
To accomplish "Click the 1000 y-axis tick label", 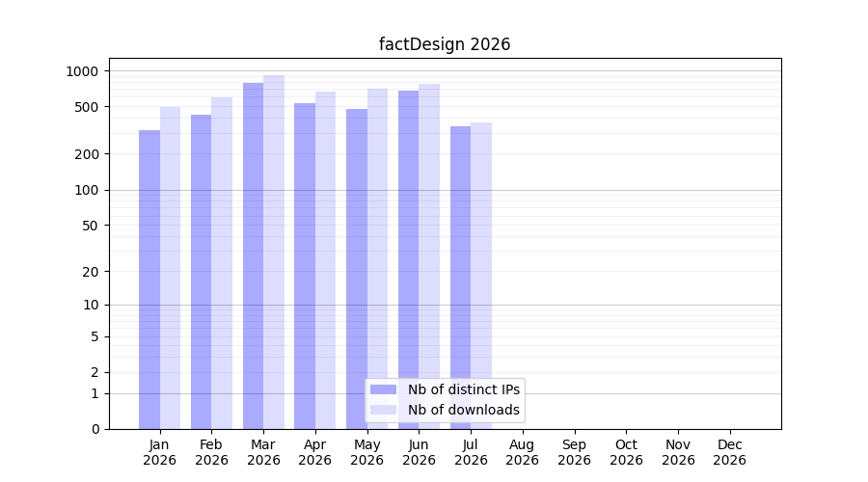I will click(82, 71).
